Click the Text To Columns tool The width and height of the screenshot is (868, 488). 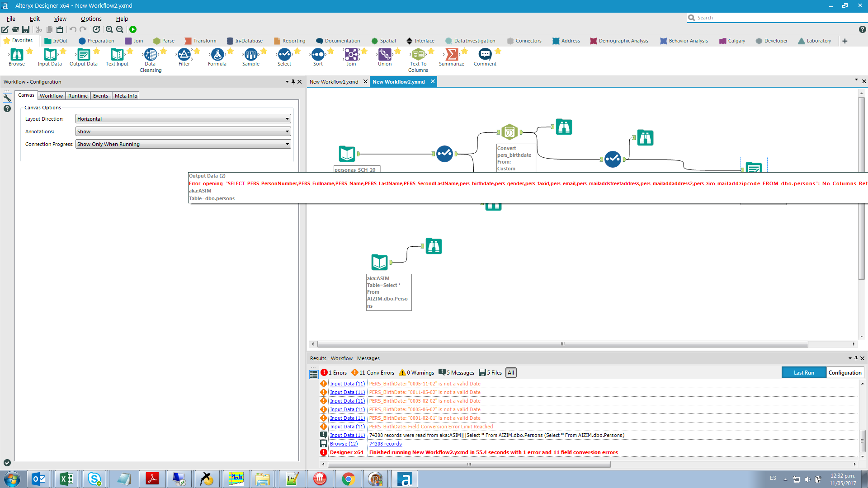click(x=418, y=55)
